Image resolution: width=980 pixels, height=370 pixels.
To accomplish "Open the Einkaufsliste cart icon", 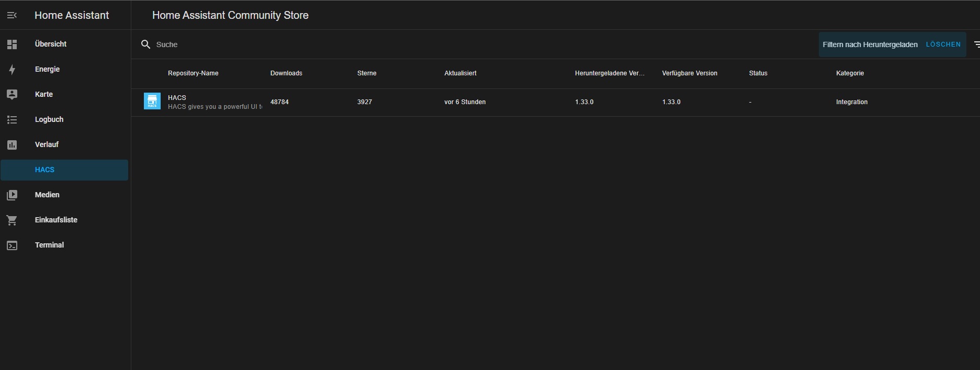I will [x=12, y=220].
